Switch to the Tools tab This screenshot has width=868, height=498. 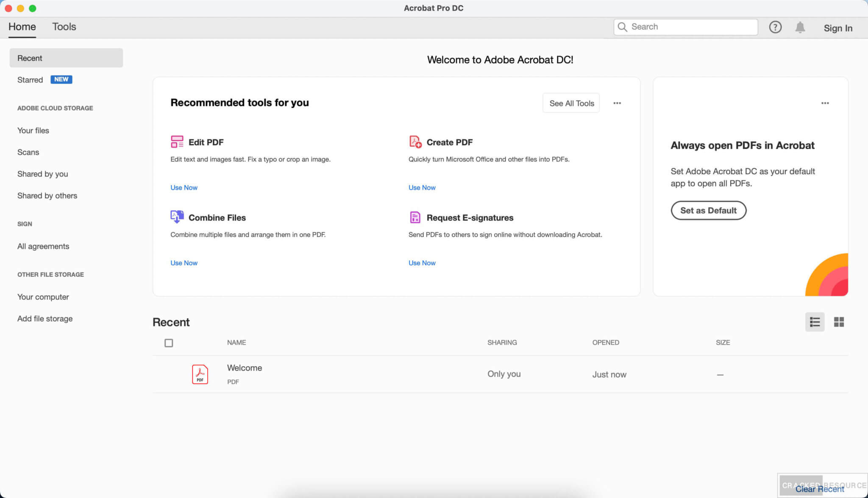coord(64,27)
